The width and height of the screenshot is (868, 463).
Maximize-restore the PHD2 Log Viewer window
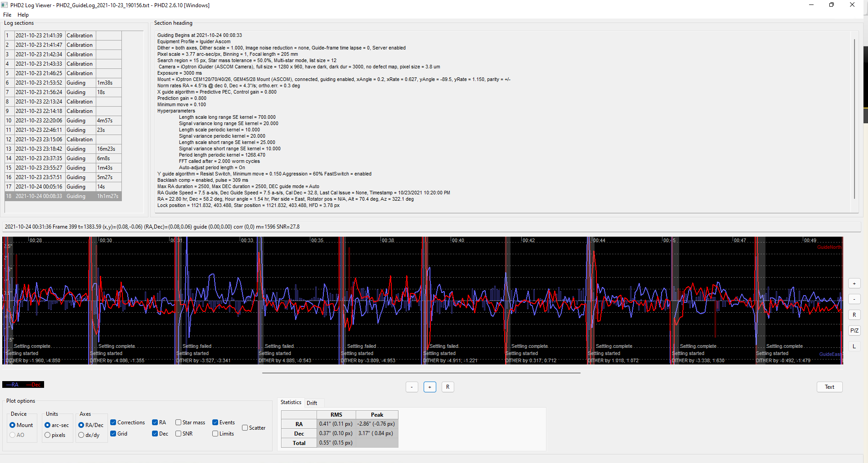coord(831,5)
